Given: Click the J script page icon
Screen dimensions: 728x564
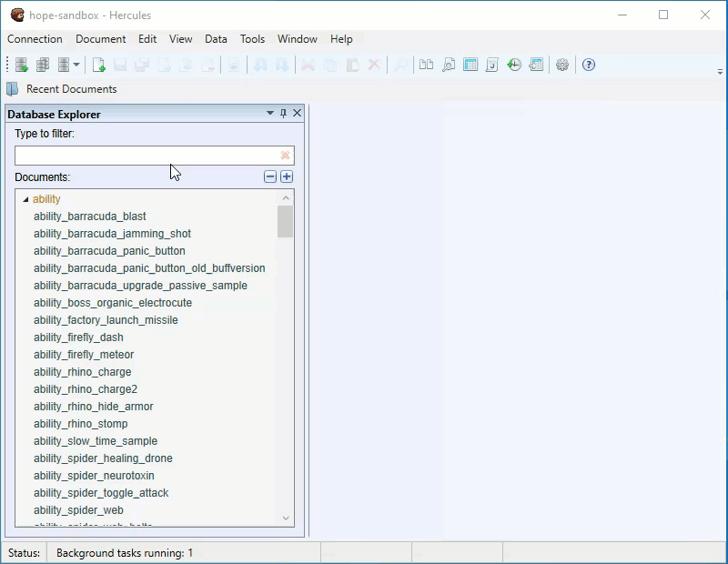Looking at the screenshot, I should 492,65.
